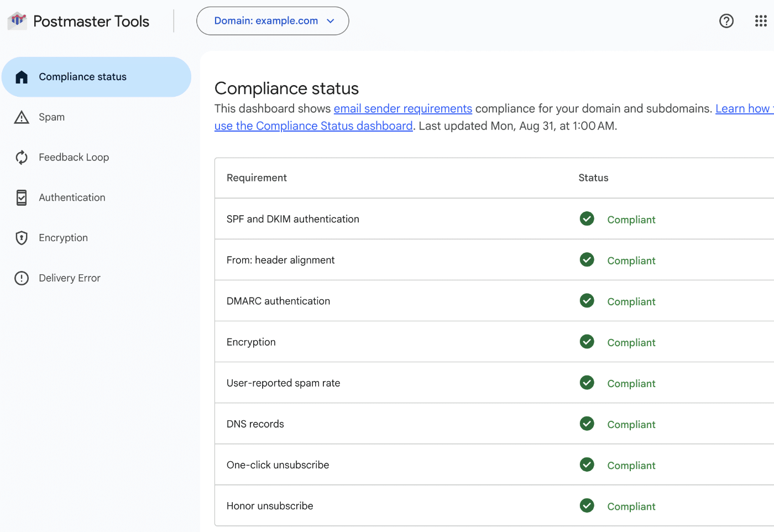The width and height of the screenshot is (774, 532).
Task: Click green check icon for User-reported spam rate
Action: 587,383
